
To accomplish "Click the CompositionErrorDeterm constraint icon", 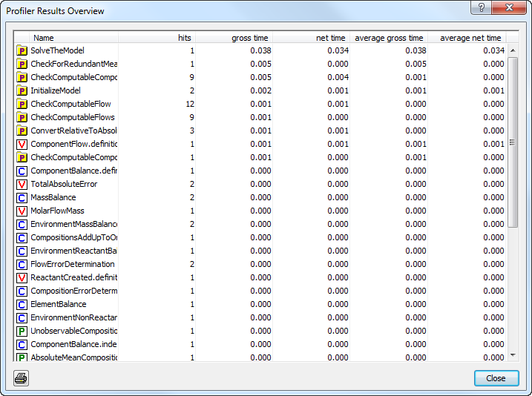I will click(x=22, y=291).
